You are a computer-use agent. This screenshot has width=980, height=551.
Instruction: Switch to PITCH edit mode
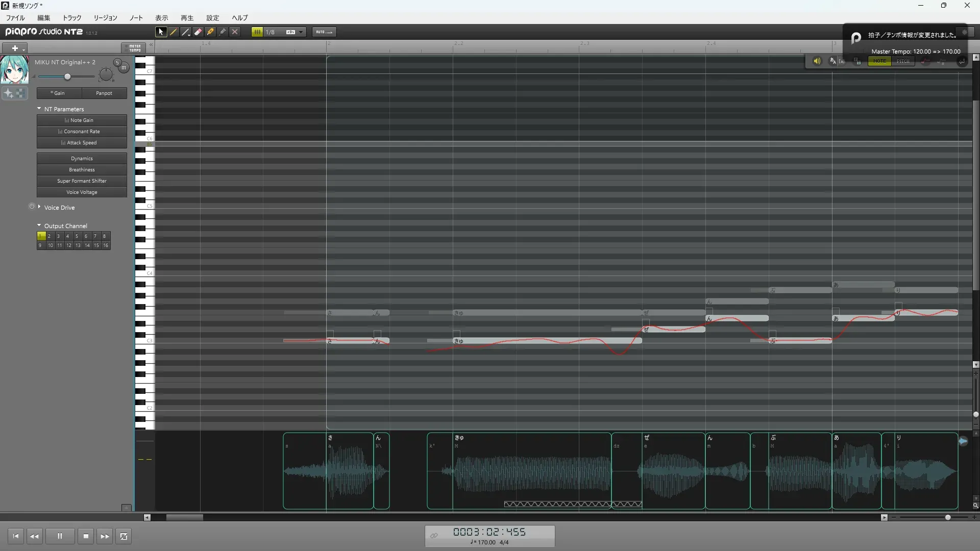[x=903, y=61]
